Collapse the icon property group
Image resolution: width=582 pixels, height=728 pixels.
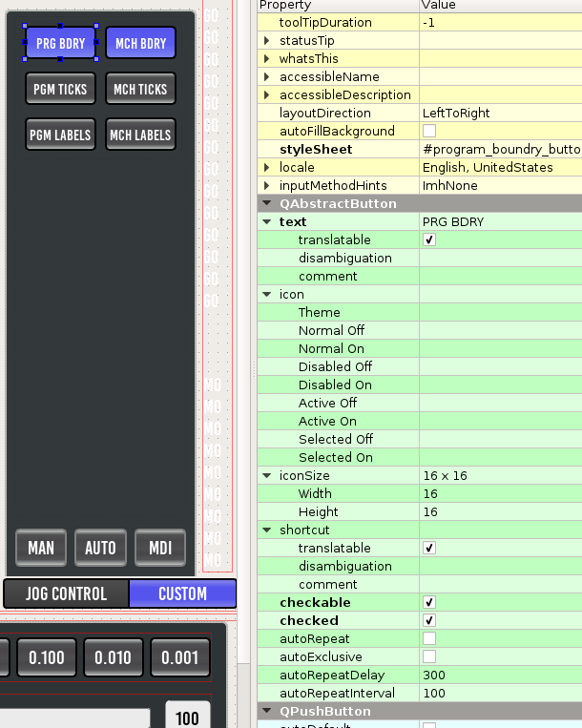pyautogui.click(x=267, y=294)
